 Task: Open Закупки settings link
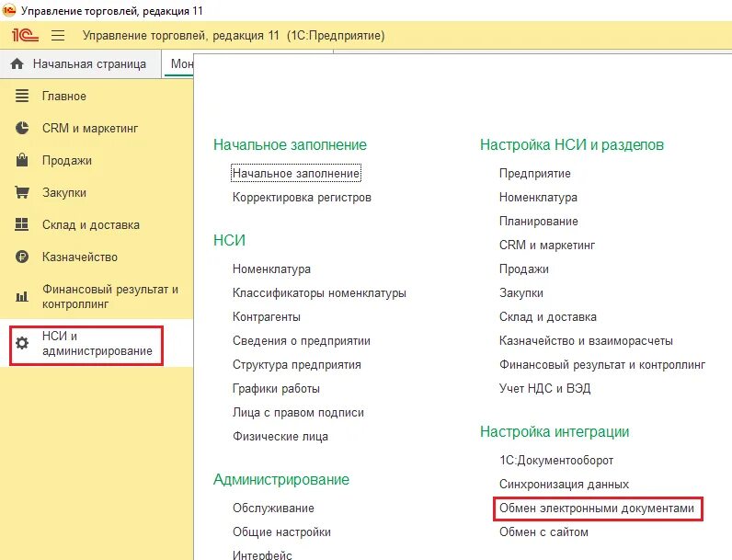coord(521,293)
